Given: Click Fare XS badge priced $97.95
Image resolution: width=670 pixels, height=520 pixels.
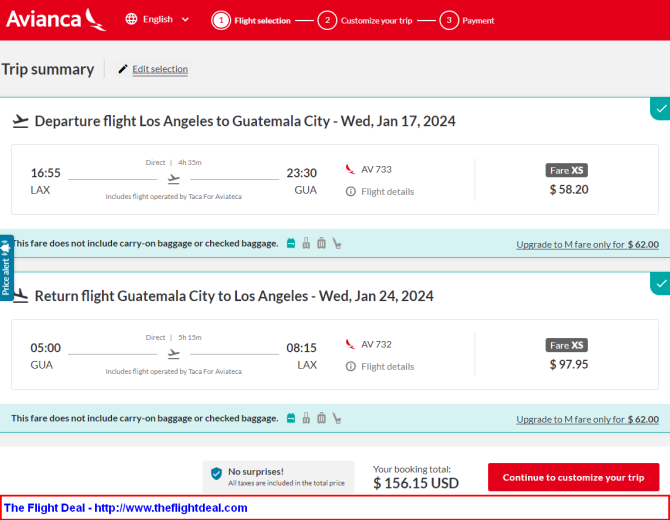Looking at the screenshot, I should (x=567, y=345).
